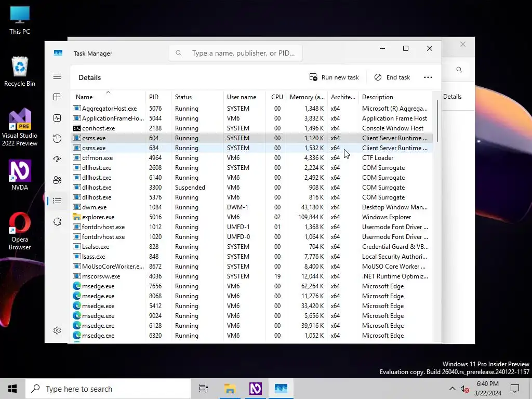
Task: Select MoUsoCoreWorker.exe process row
Action: point(252,267)
